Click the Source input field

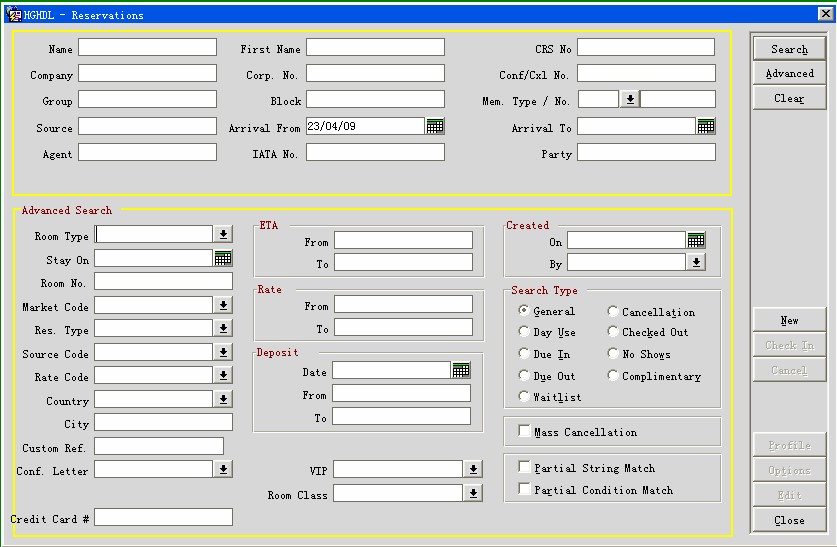(x=147, y=126)
